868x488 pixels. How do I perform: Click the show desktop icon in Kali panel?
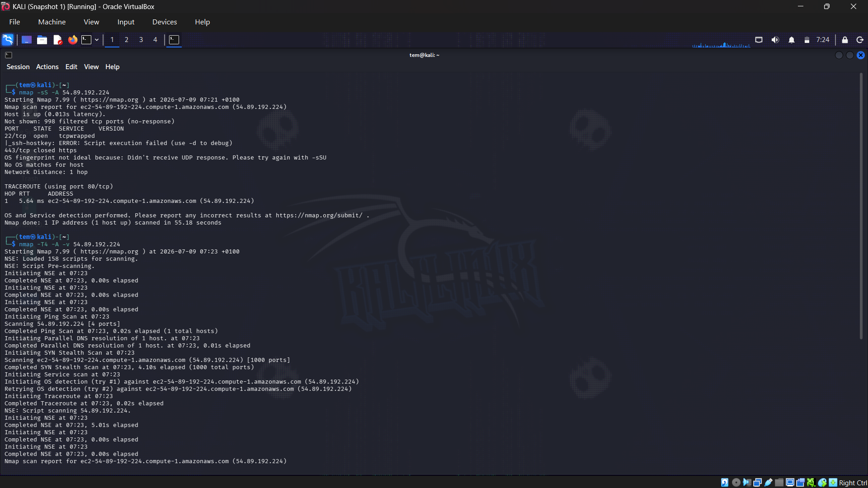point(27,40)
